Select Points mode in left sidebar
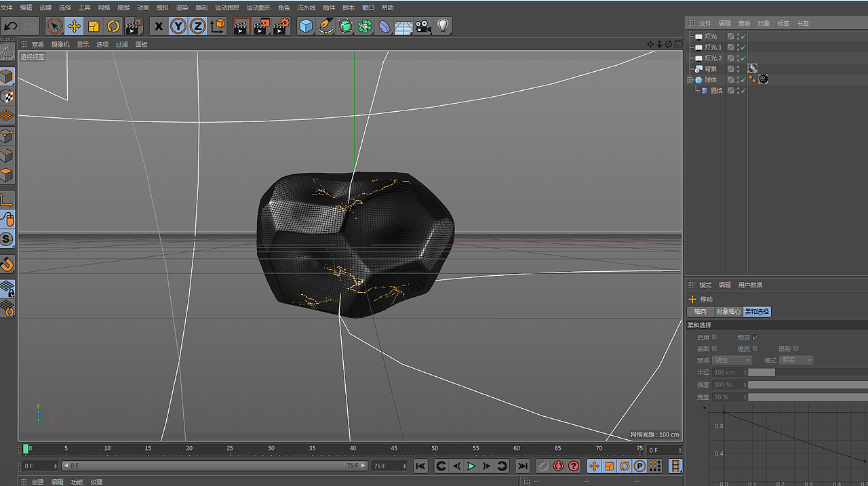The height and width of the screenshot is (486, 868). [7, 136]
